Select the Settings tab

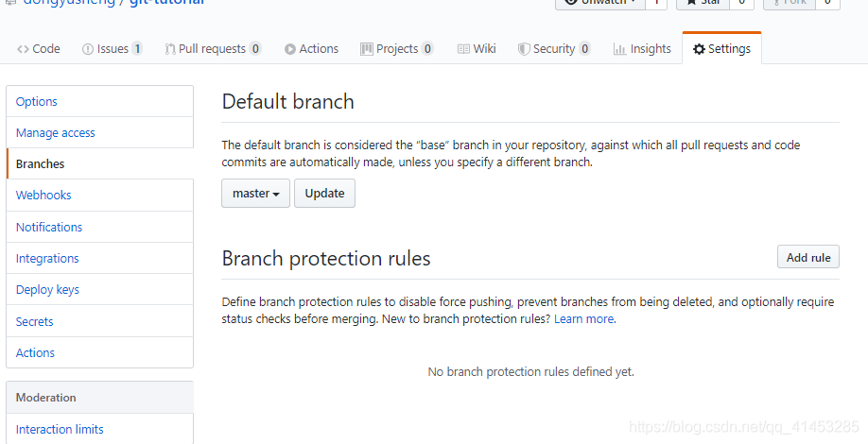click(721, 49)
